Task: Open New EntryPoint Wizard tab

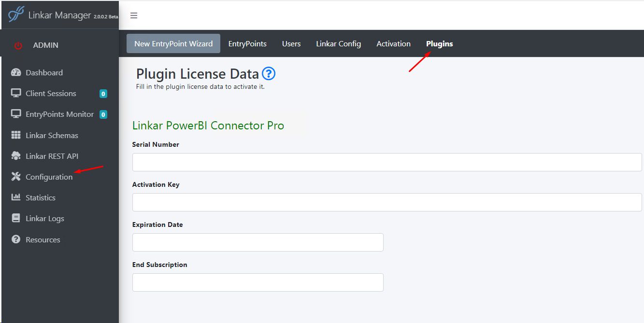Action: click(173, 43)
